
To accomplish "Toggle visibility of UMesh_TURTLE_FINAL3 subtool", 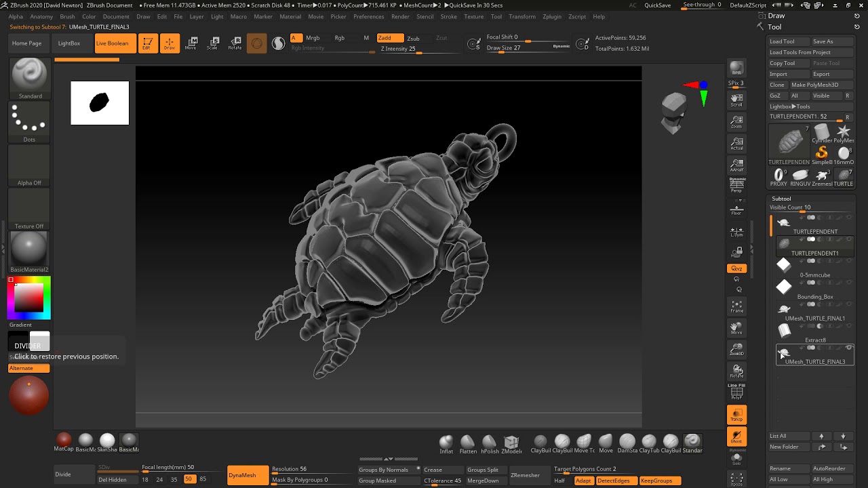I will (849, 348).
